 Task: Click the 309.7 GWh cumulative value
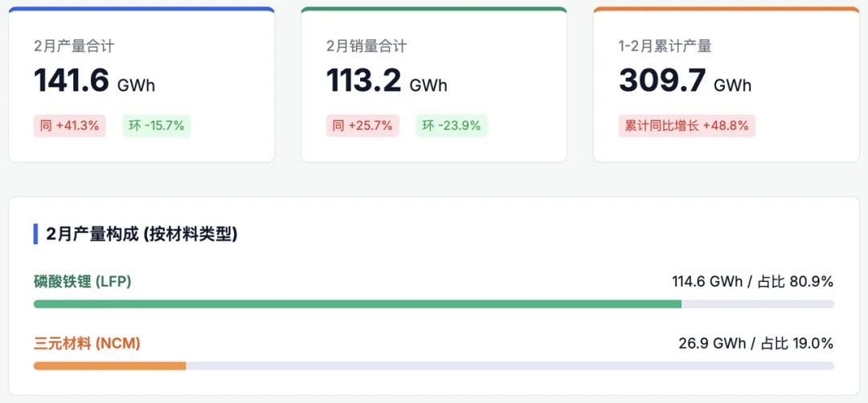point(685,81)
